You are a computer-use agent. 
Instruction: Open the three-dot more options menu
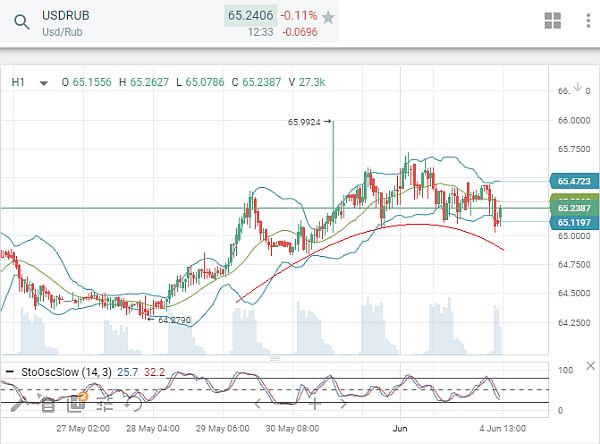(588, 21)
